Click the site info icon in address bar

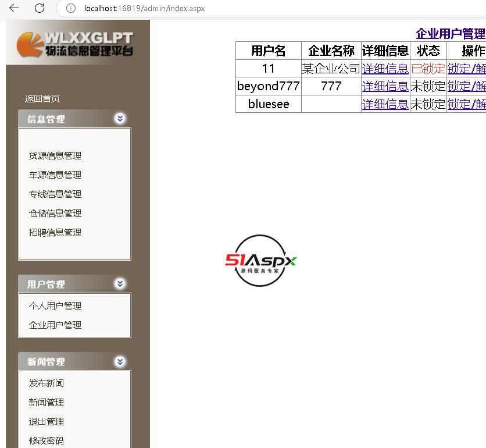click(x=71, y=8)
